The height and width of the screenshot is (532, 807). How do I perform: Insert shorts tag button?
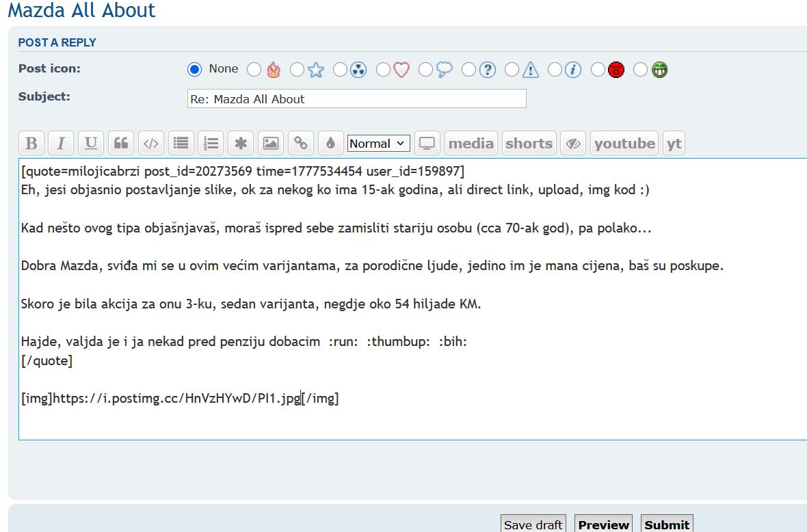(529, 143)
